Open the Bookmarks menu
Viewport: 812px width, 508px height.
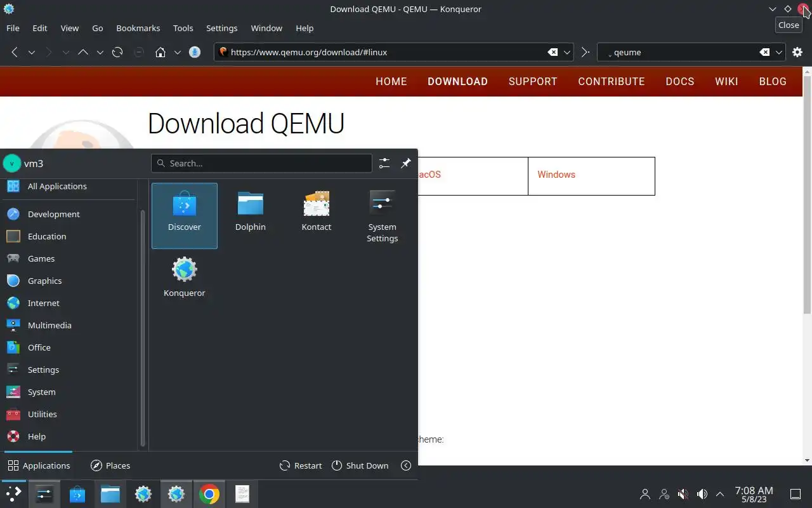[138, 28]
